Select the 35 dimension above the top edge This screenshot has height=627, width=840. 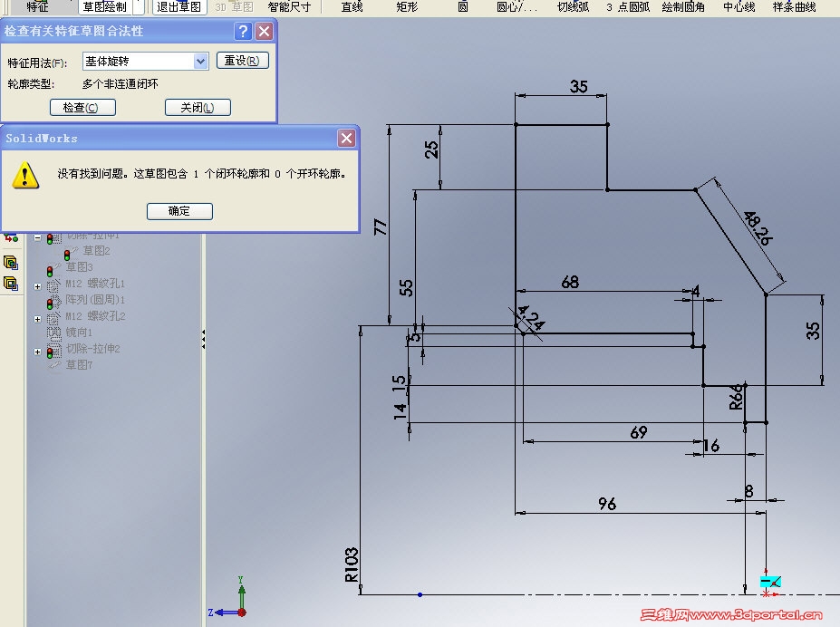578,86
